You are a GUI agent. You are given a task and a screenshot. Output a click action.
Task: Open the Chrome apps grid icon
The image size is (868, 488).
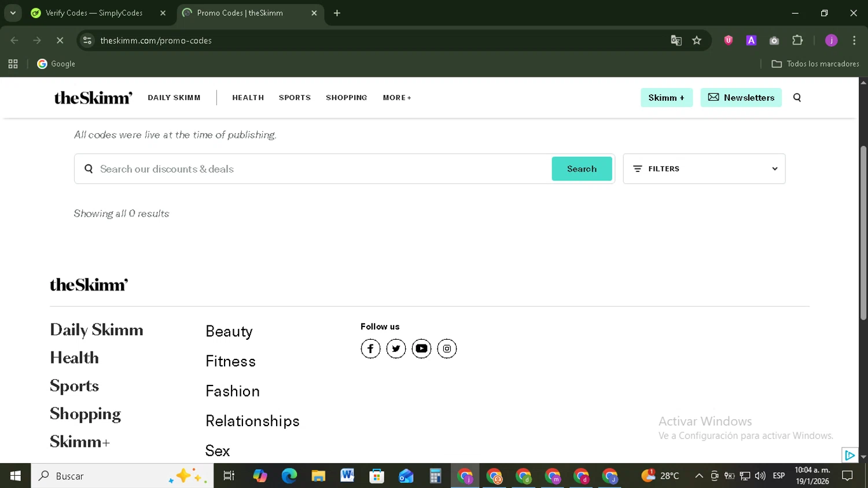click(x=13, y=64)
